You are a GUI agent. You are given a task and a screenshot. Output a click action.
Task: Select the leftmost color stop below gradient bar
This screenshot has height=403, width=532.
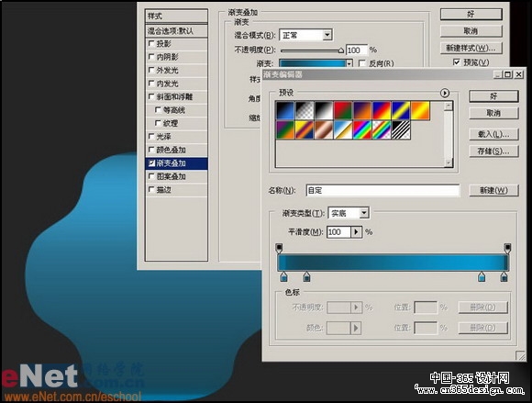click(x=284, y=276)
